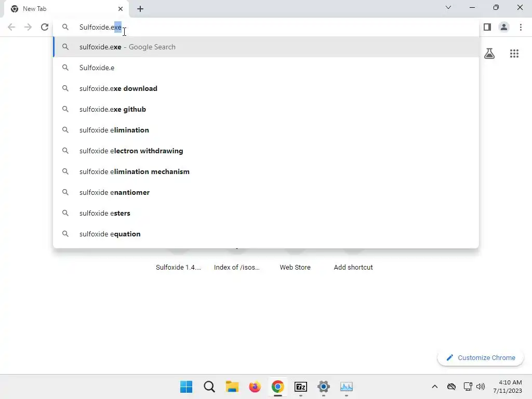Open the clock showing 4:10 AM
This screenshot has height=399, width=532.
507,387
